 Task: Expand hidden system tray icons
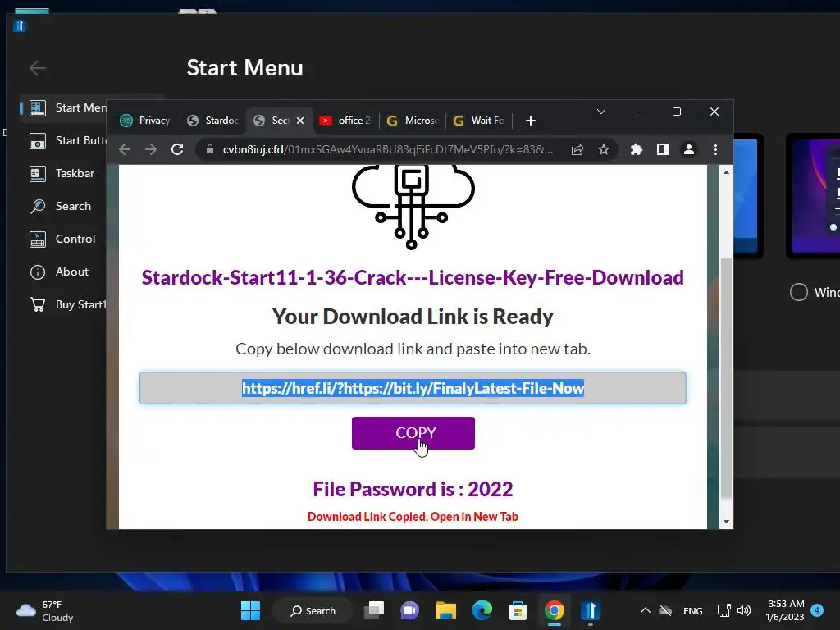coord(646,610)
